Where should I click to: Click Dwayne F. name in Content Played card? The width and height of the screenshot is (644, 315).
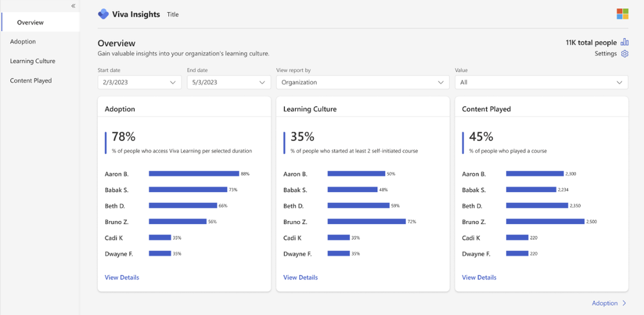point(476,254)
